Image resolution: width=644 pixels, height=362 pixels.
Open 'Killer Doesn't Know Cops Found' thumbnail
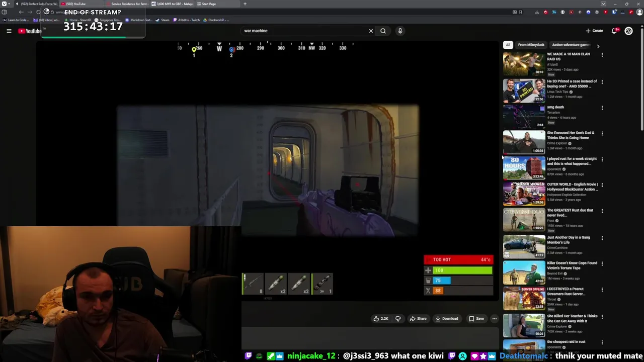pyautogui.click(x=524, y=272)
